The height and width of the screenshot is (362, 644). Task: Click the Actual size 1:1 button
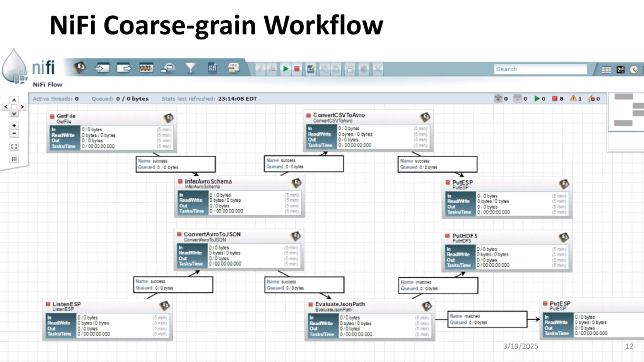coord(14,159)
